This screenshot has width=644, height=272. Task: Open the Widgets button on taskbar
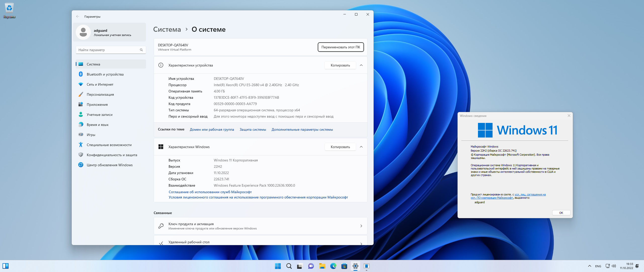point(6,266)
